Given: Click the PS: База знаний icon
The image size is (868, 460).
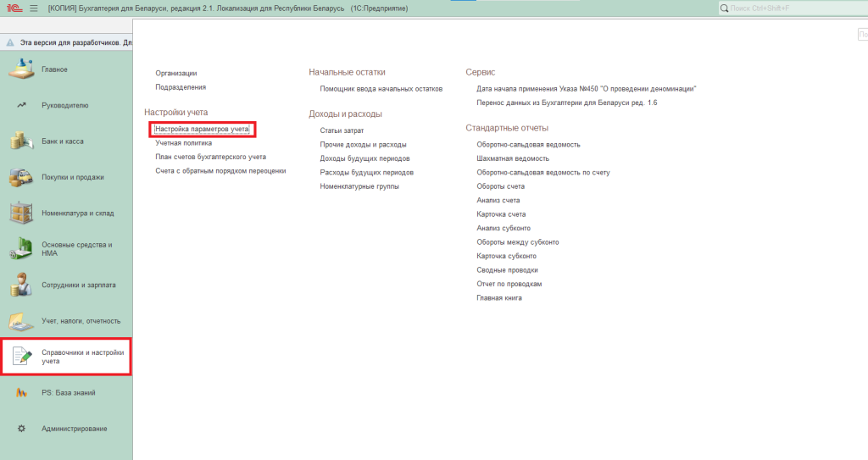Looking at the screenshot, I should (x=21, y=393).
